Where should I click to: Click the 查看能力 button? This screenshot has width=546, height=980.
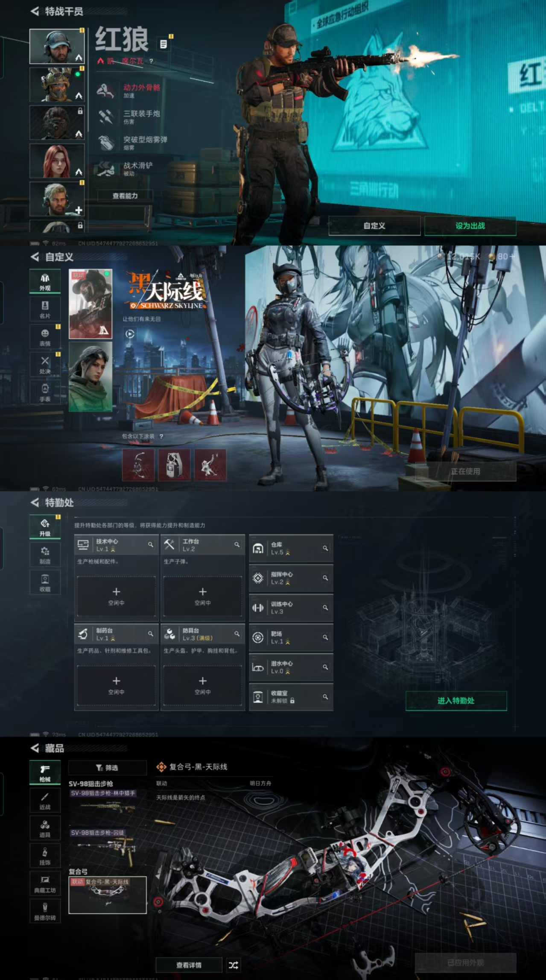pos(125,196)
